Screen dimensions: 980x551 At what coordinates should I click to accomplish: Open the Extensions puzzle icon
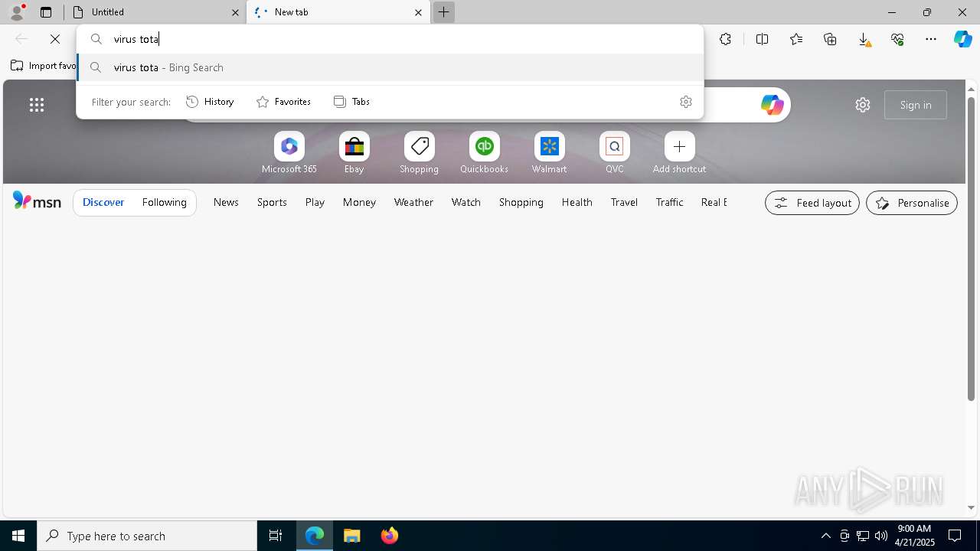725,39
